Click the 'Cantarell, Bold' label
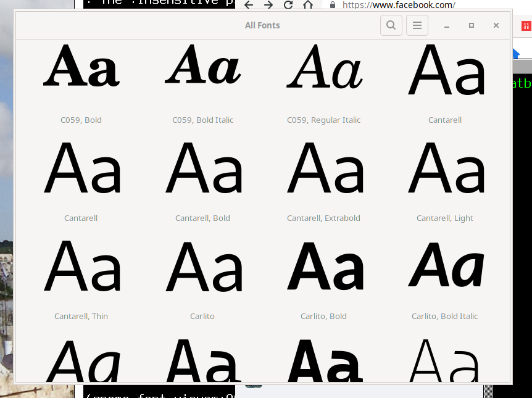The image size is (532, 398). 202,218
